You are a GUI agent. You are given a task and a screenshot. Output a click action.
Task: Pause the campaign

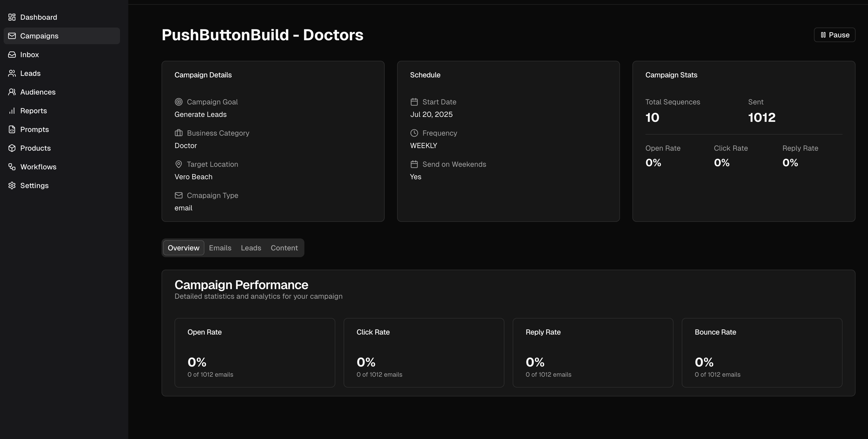tap(834, 35)
